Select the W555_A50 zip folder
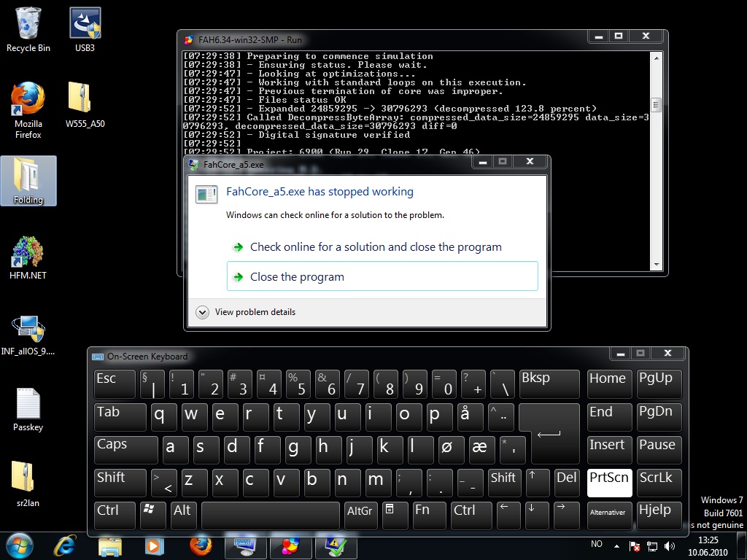747x560 pixels. pyautogui.click(x=85, y=105)
